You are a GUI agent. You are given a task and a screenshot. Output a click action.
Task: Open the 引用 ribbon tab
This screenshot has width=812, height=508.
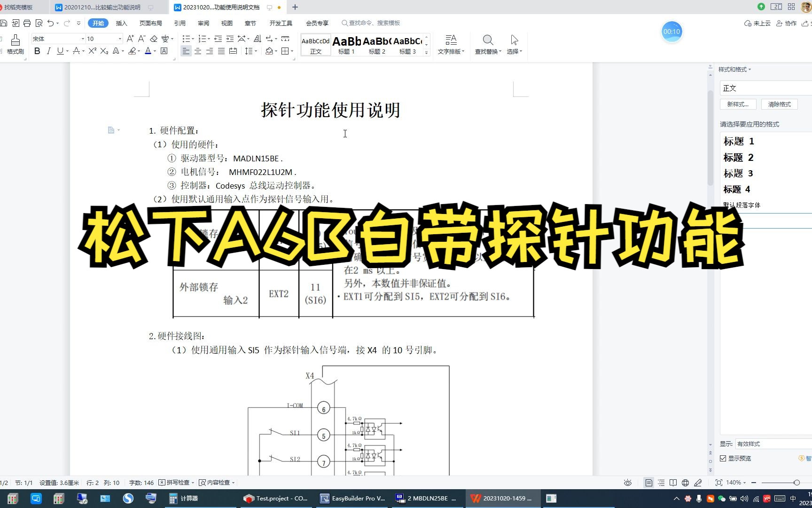[x=180, y=23]
